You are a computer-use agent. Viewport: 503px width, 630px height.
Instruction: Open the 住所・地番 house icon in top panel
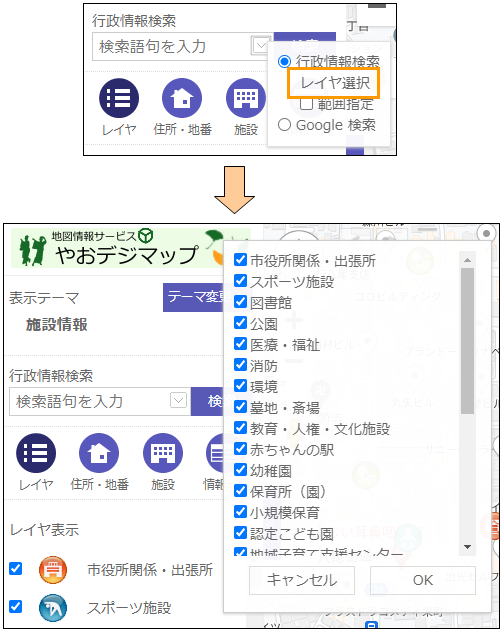pos(182,98)
